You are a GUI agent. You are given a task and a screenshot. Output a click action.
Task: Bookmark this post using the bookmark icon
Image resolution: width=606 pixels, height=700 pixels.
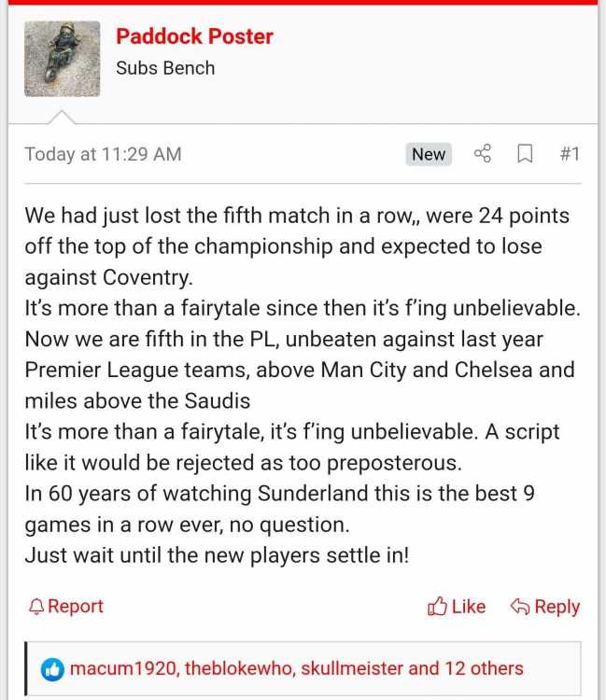525,154
